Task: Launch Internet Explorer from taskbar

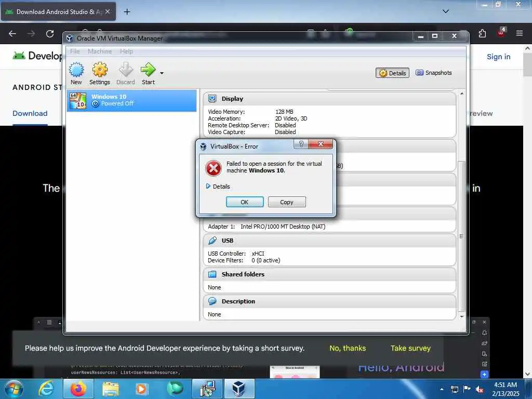Action: 46,389
